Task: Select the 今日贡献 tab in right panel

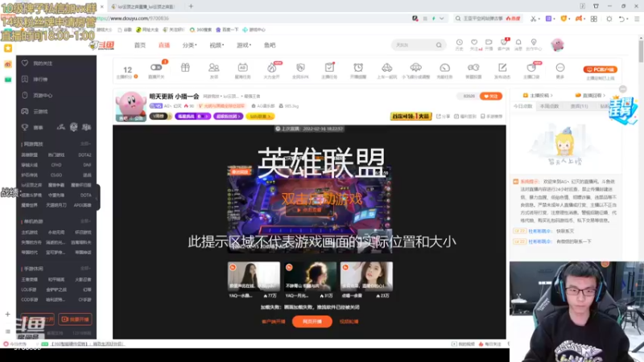Action: [x=522, y=106]
